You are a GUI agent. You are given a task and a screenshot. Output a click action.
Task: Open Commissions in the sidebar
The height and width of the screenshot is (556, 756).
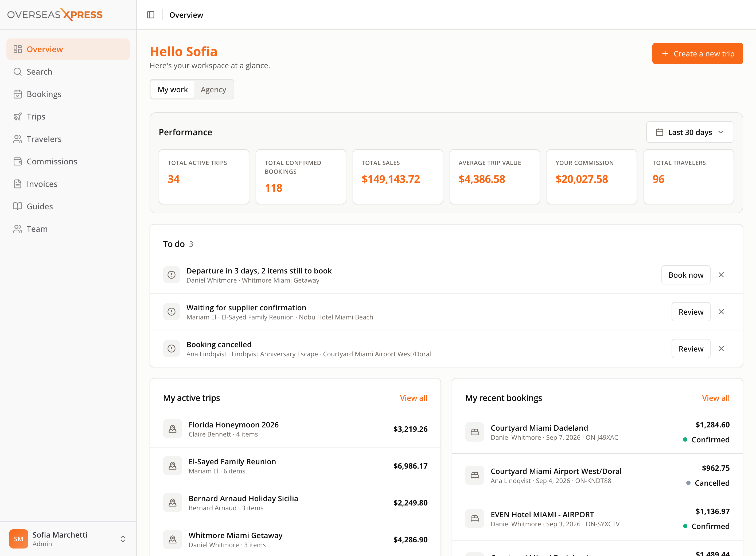[68, 161]
